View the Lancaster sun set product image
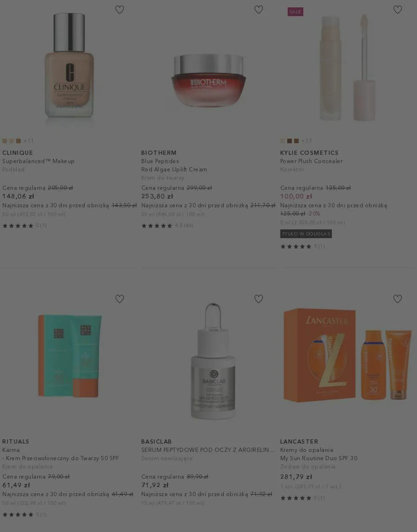The width and height of the screenshot is (417, 532). pyautogui.click(x=347, y=355)
